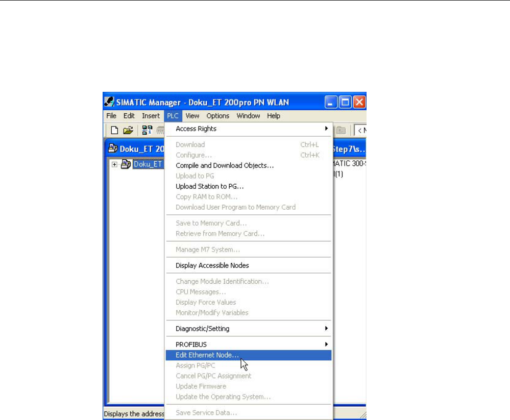Choose Monitor/Modify Variables
The width and height of the screenshot is (510, 420).
pos(249,312)
